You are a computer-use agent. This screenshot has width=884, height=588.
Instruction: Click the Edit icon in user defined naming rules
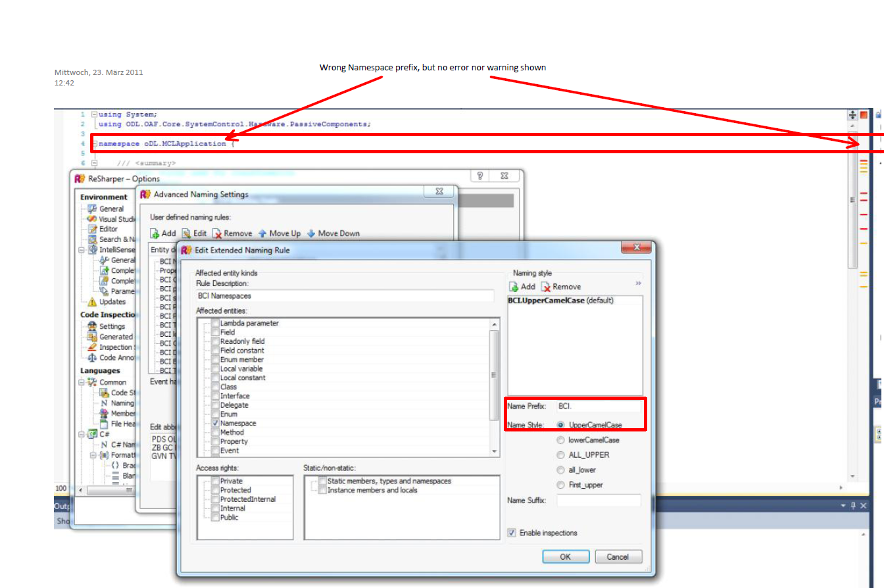[186, 233]
